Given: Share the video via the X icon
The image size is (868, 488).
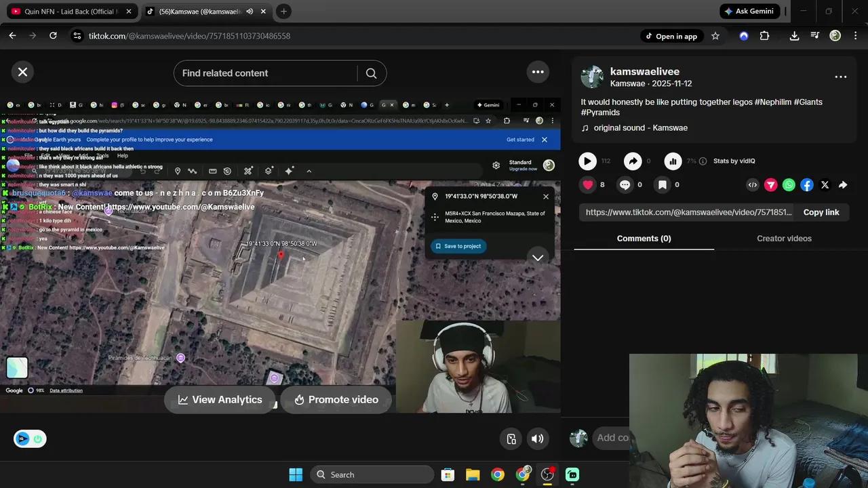Looking at the screenshot, I should (x=825, y=184).
